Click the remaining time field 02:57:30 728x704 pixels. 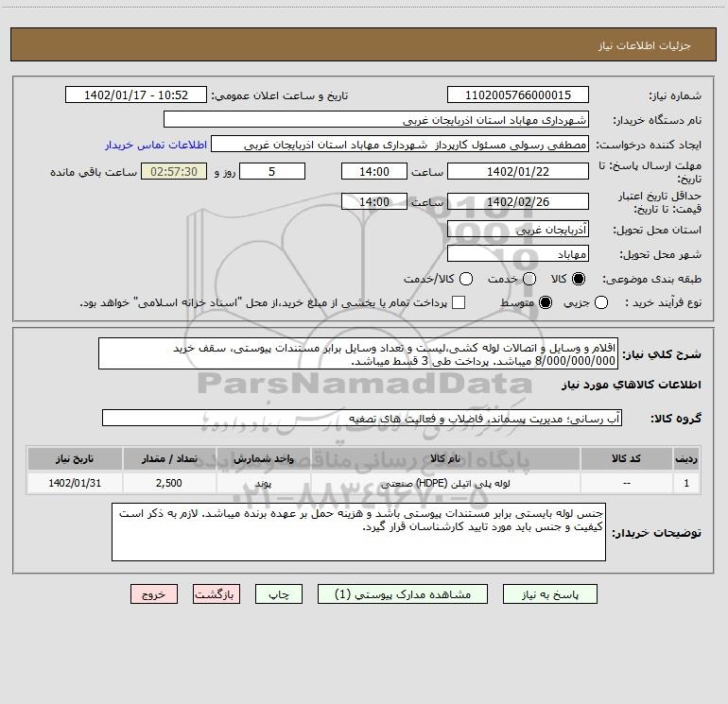[x=174, y=172]
